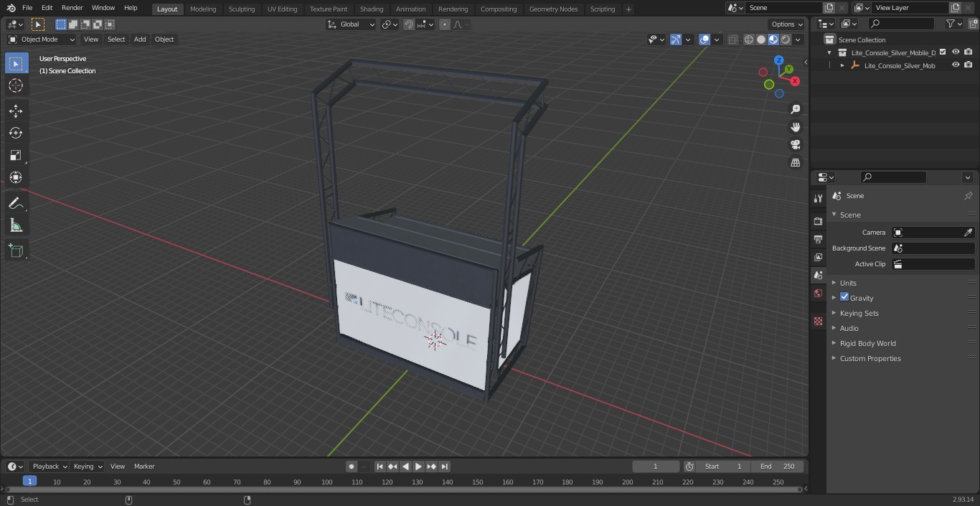The width and height of the screenshot is (980, 506).
Task: Switch orthographic/perspective grid icon
Action: [x=795, y=163]
